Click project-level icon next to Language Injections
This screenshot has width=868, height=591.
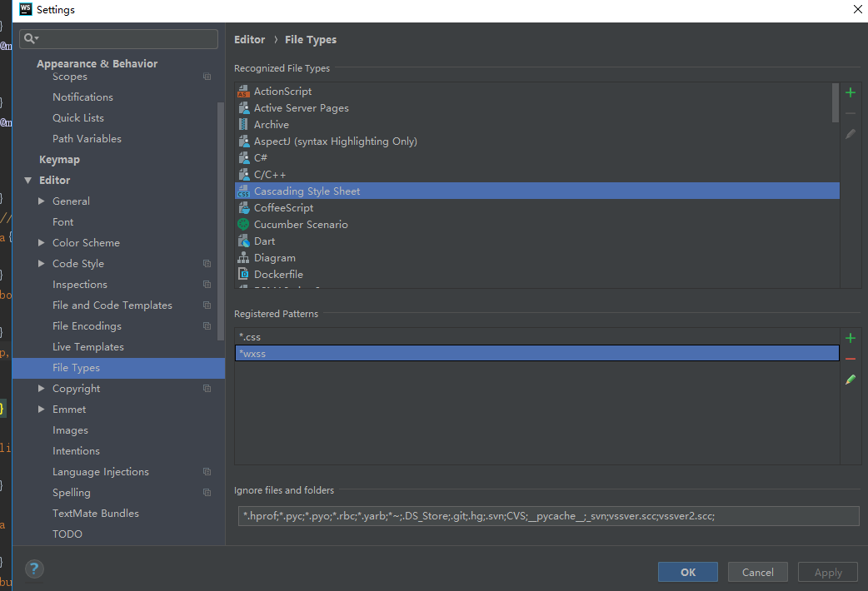coord(207,471)
